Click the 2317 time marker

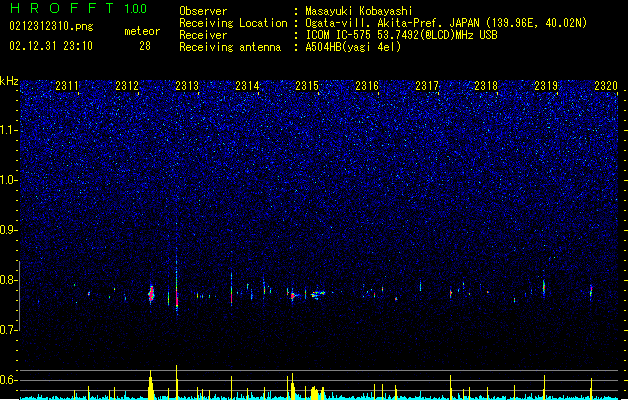click(x=427, y=86)
